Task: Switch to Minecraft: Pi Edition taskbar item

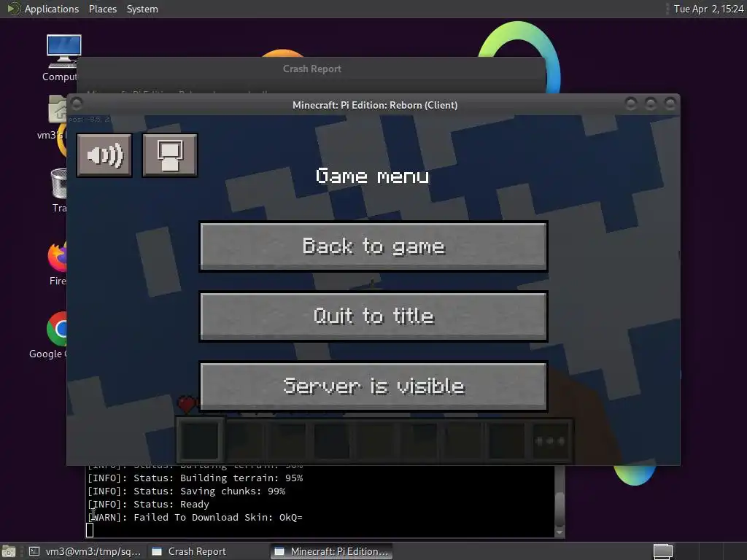Action: [332, 551]
